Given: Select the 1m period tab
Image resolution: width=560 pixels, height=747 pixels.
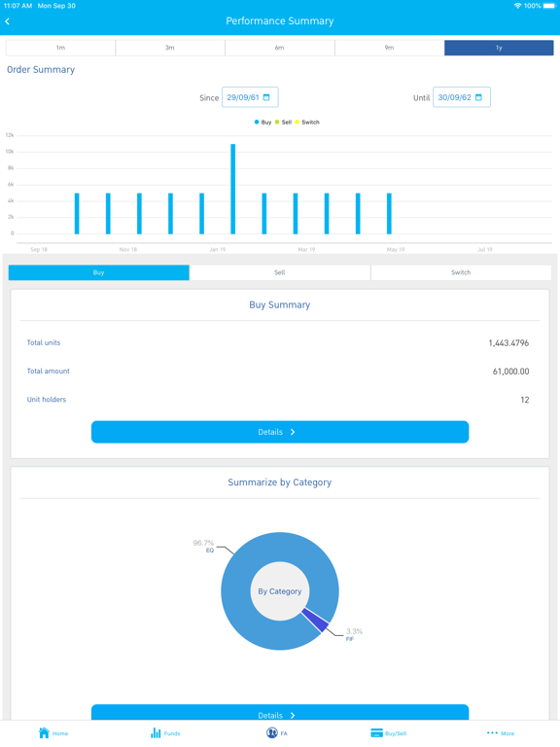Looking at the screenshot, I should pos(60,48).
